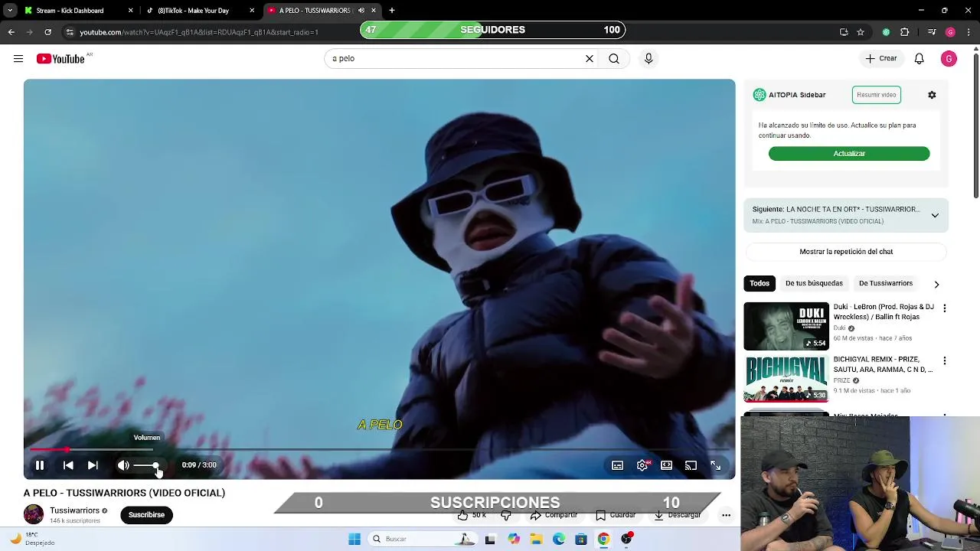Open options menu for BICHIGYAL REMIX video
This screenshot has height=551, width=980.
click(x=944, y=360)
